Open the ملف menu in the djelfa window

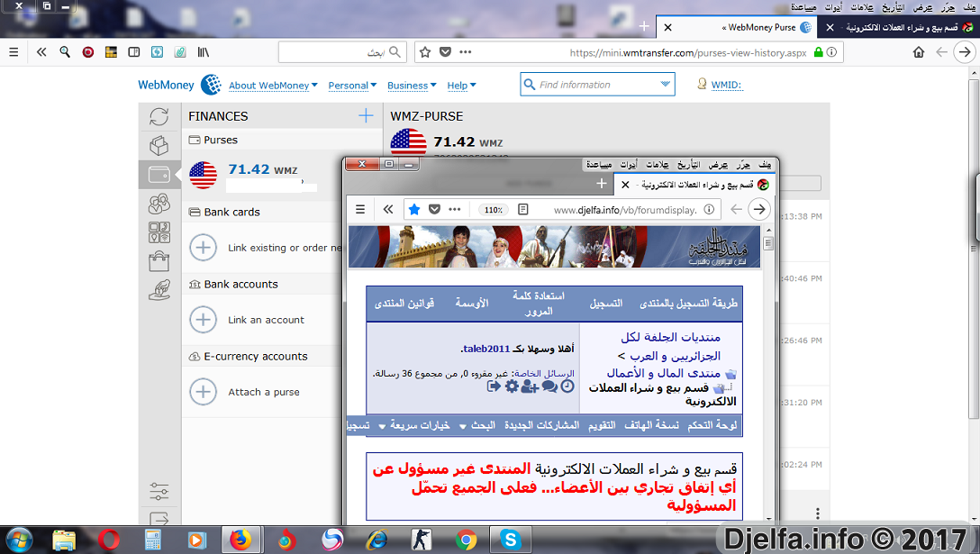point(765,165)
